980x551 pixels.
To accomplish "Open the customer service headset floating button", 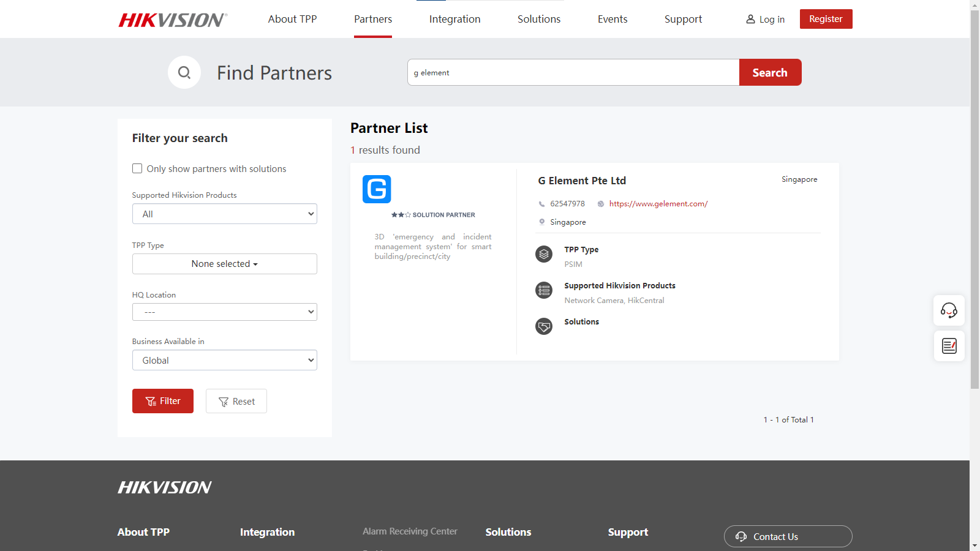I will pos(949,310).
